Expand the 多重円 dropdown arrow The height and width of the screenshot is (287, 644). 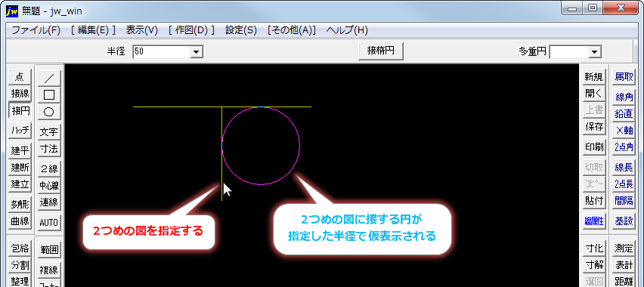click(594, 52)
